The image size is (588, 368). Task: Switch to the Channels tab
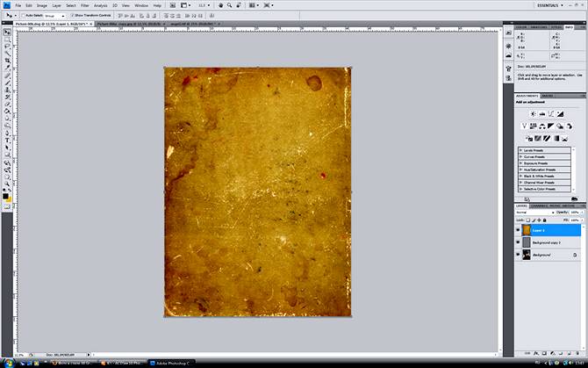pyautogui.click(x=539, y=206)
